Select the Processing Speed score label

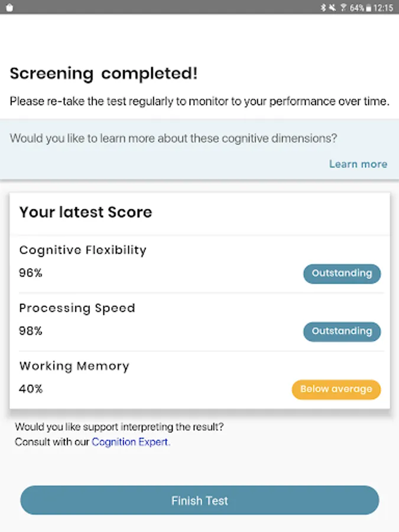click(77, 308)
